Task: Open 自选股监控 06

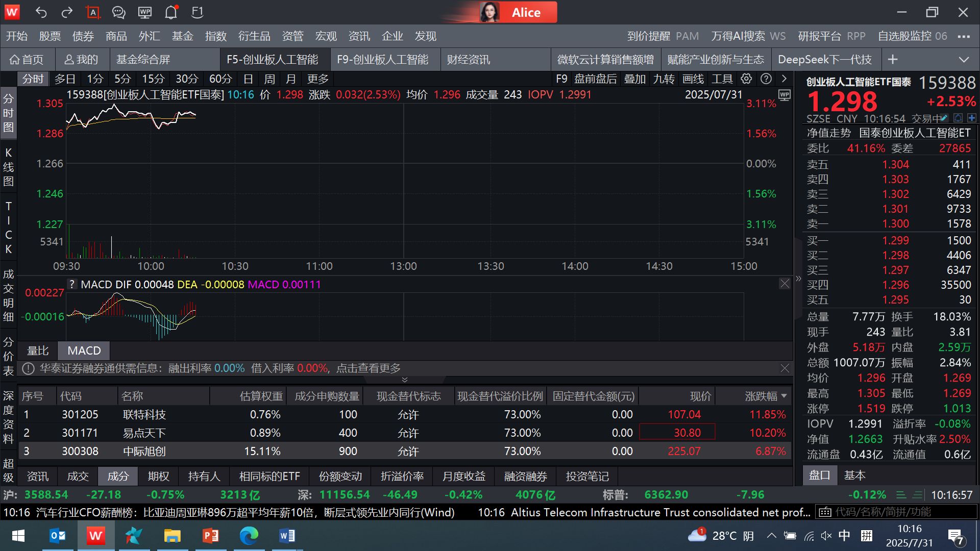Action: (912, 36)
